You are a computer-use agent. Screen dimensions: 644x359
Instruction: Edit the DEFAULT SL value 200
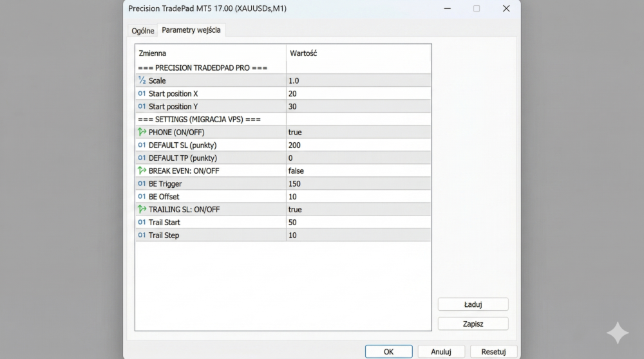pos(359,145)
